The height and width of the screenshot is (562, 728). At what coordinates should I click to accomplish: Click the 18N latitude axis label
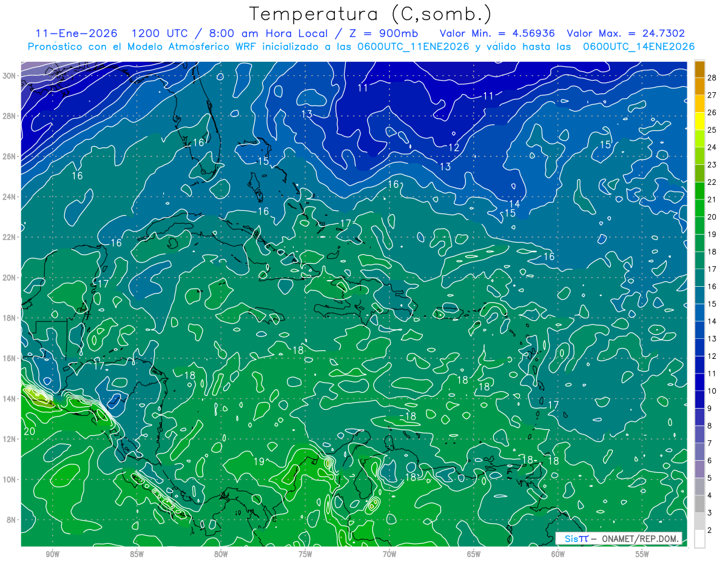(x=10, y=318)
